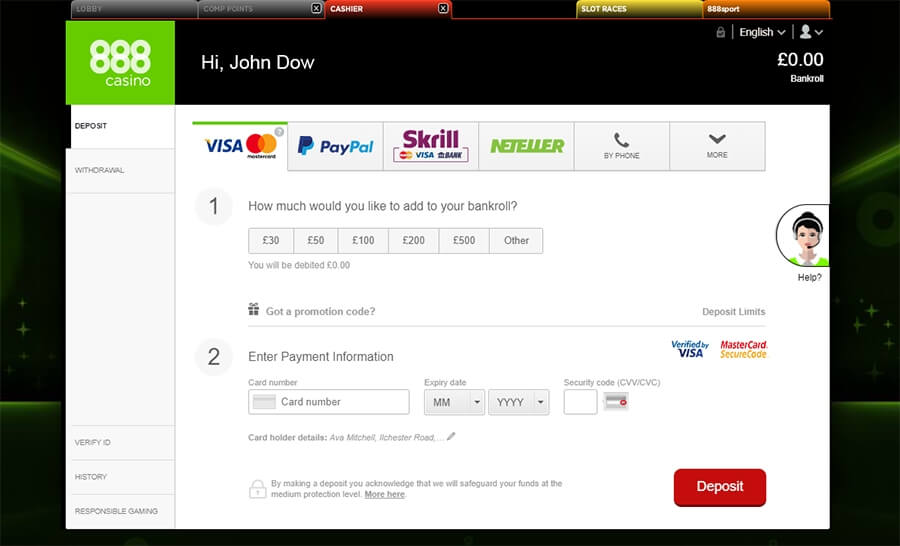Open the English language dropdown

tap(762, 32)
